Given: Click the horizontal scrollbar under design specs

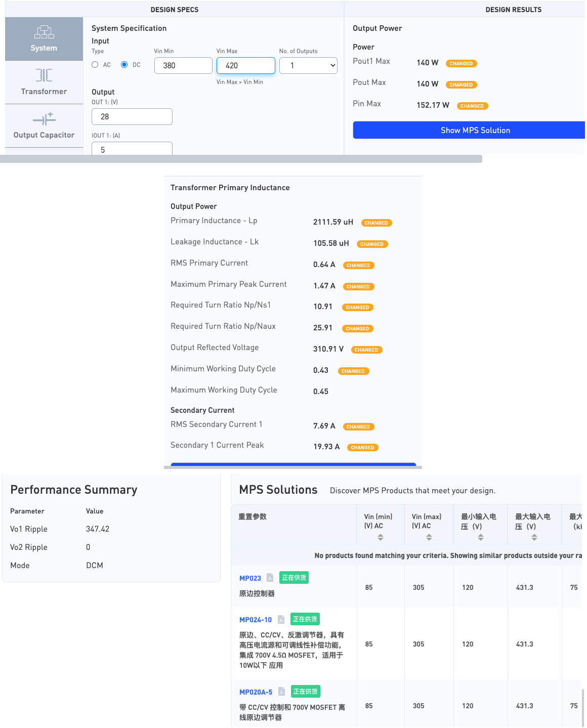Looking at the screenshot, I should (x=241, y=159).
